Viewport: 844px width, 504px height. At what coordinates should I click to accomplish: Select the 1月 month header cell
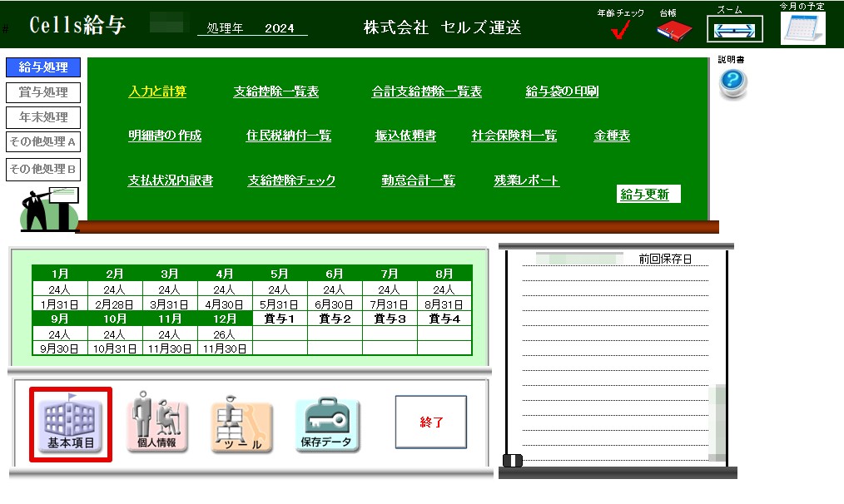(x=60, y=274)
